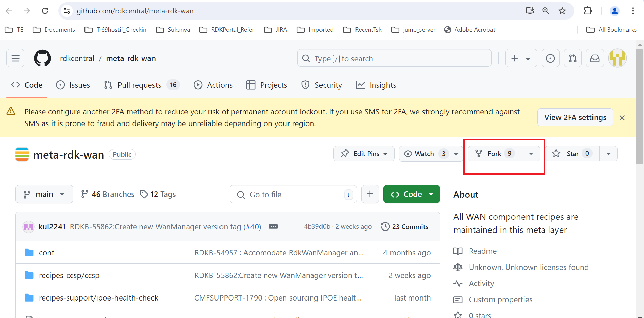
Task: Open Insights tab
Action: tap(376, 85)
